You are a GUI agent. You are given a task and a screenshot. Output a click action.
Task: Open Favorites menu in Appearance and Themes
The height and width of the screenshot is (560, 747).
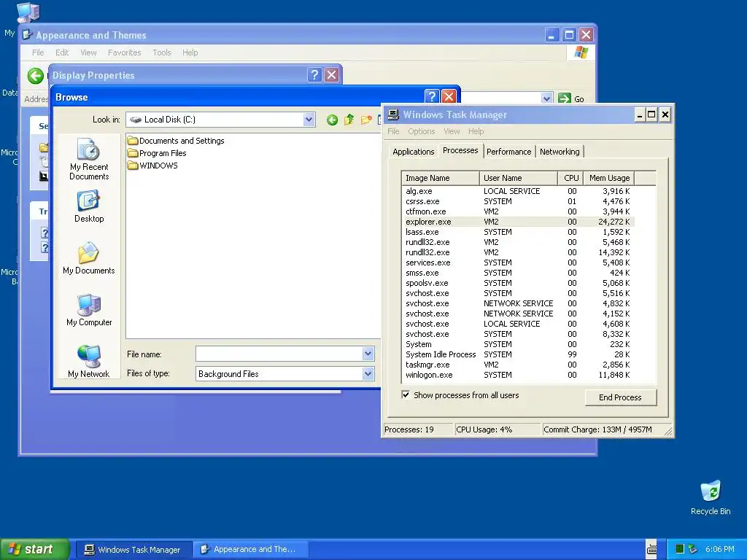tap(124, 52)
